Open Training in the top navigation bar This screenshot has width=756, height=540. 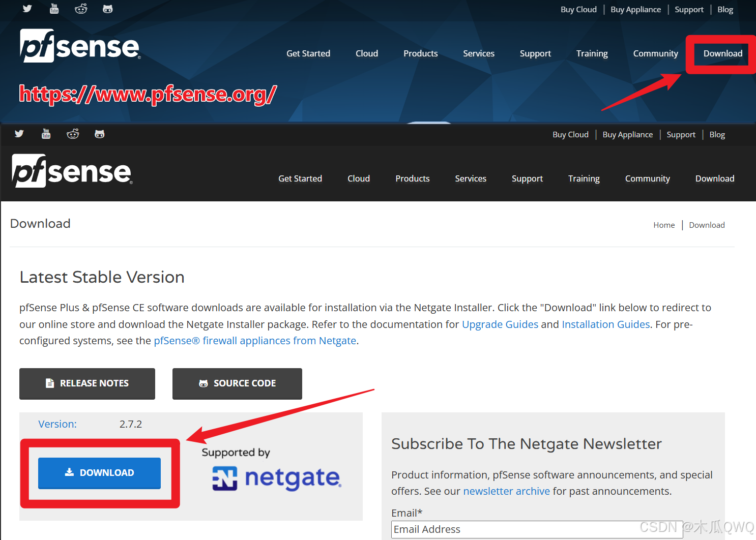tap(592, 53)
